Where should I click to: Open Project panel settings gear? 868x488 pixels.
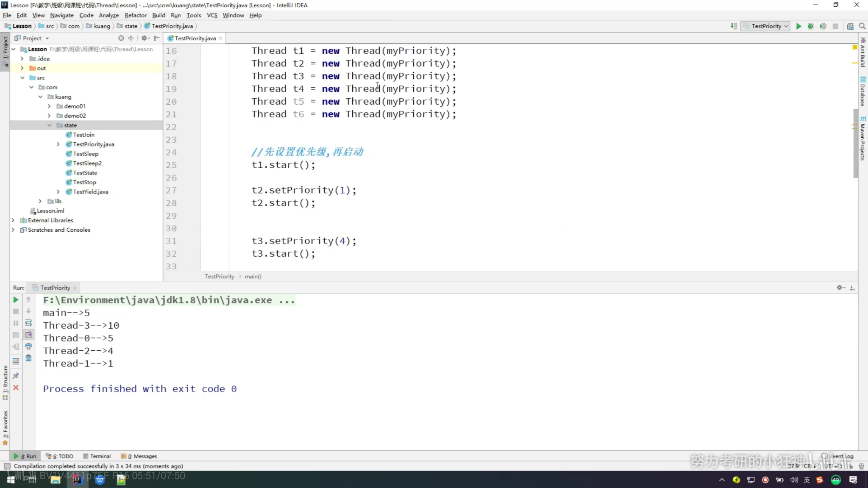(x=145, y=38)
